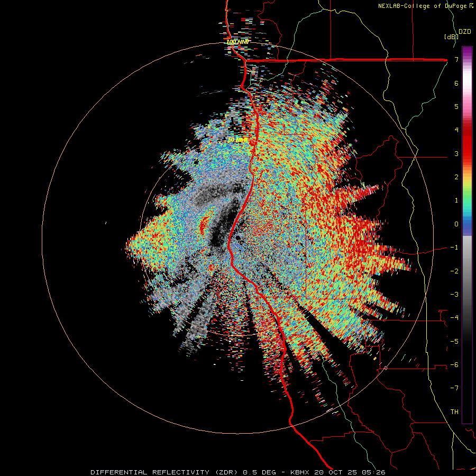This screenshot has width=476, height=476.
Task: Select the "DZD" legend heading
Action: [465, 32]
